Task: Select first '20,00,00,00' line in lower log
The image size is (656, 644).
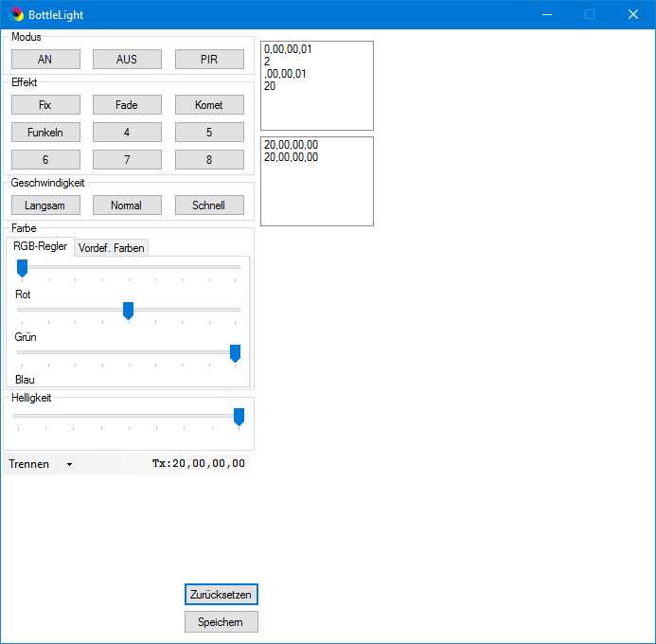Action: [292, 145]
